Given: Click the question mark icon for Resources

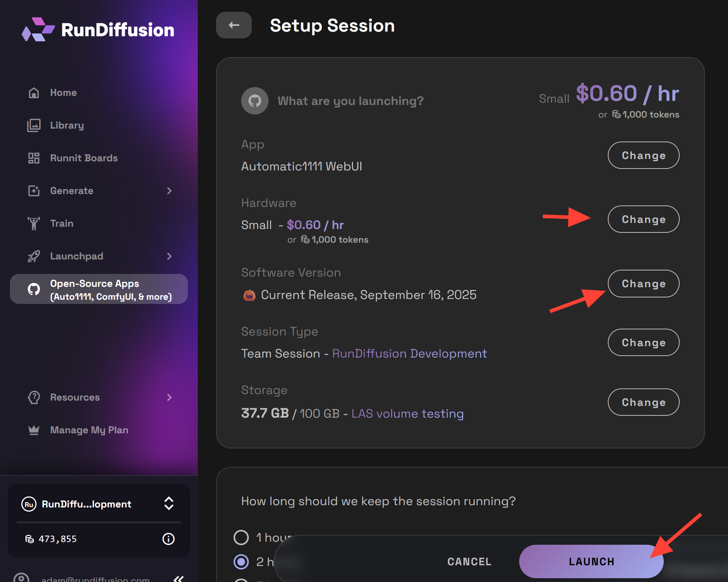Looking at the screenshot, I should click(x=33, y=397).
